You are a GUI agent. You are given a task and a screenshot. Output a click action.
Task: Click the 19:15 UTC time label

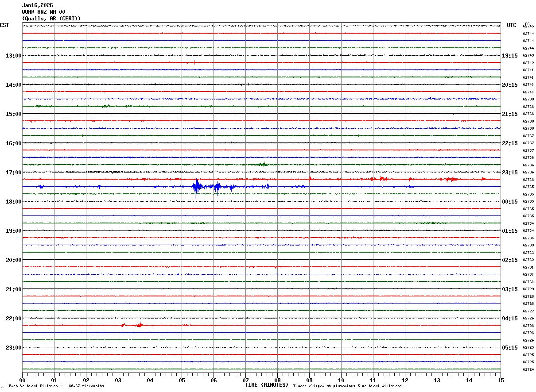509,56
